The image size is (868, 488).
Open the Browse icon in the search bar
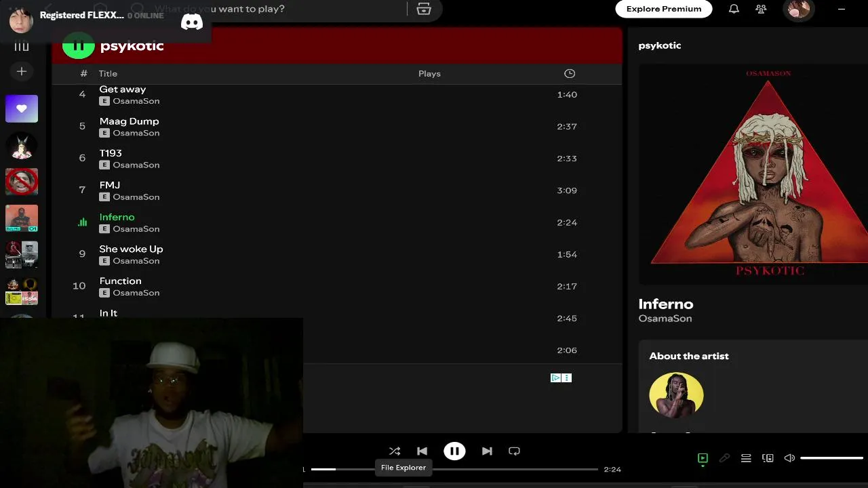[424, 9]
